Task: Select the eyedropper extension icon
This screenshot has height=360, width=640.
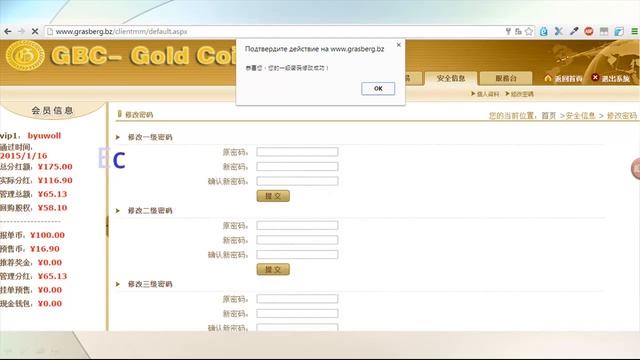Action: [574, 31]
